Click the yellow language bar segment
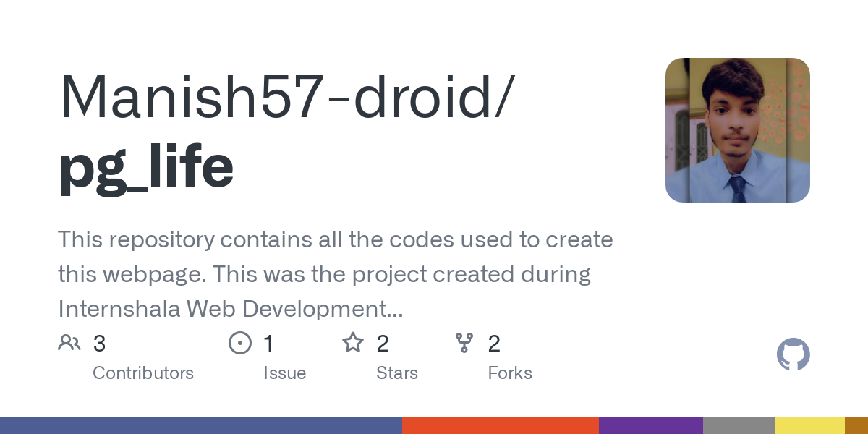This screenshot has height=434, width=868. tap(809, 425)
